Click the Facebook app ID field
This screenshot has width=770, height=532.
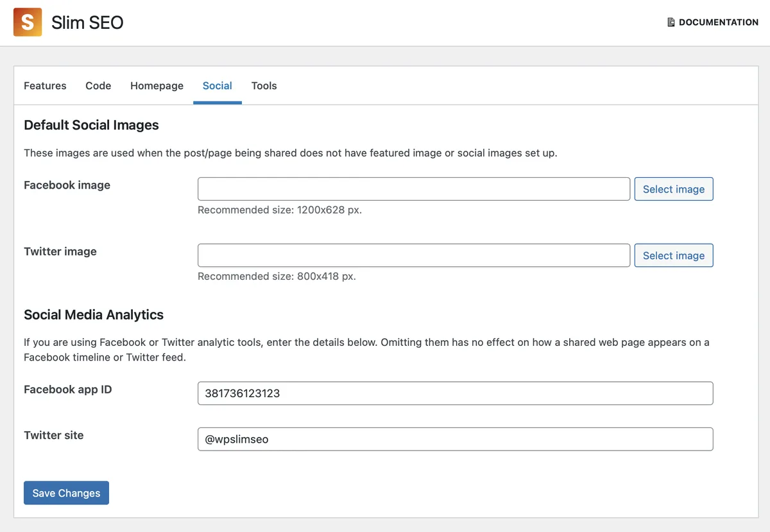[456, 393]
